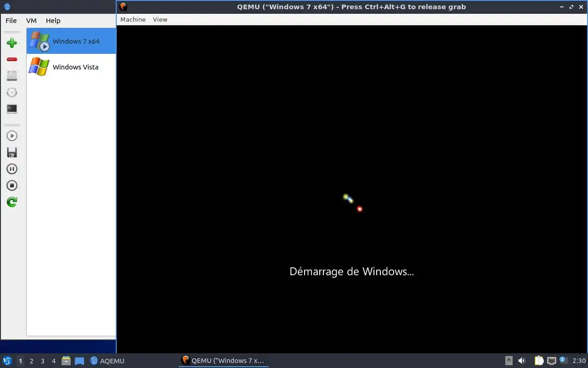Click the removable media eject tray icon

509,361
